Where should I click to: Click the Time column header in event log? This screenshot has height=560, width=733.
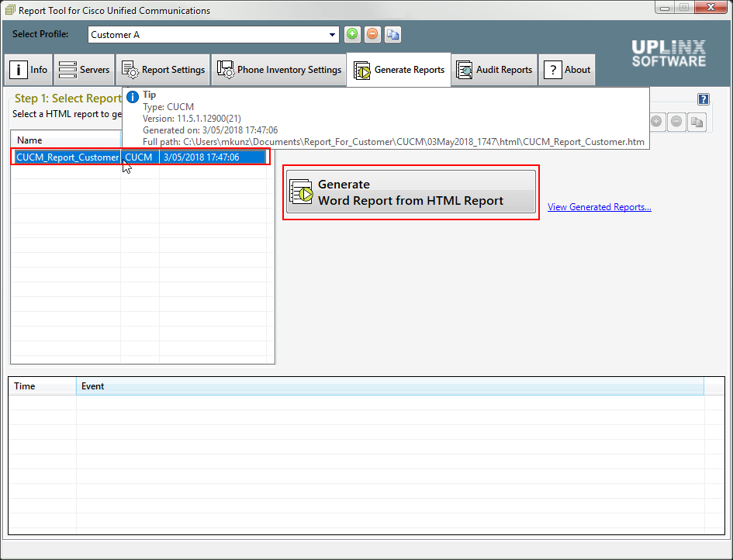pos(42,386)
